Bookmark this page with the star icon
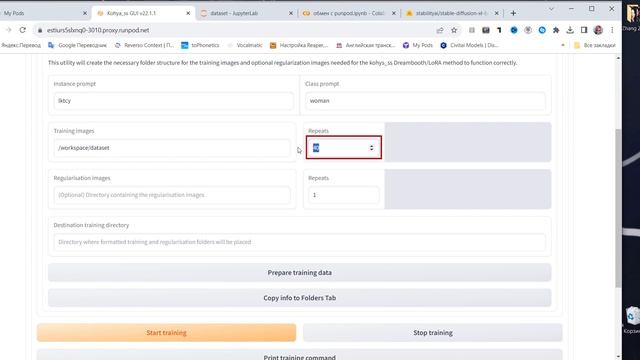 454,30
